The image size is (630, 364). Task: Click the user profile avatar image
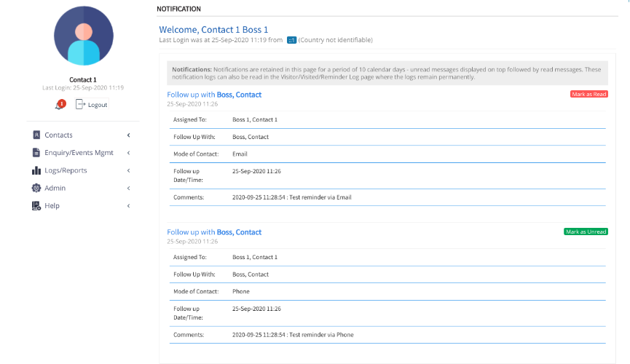(x=84, y=36)
